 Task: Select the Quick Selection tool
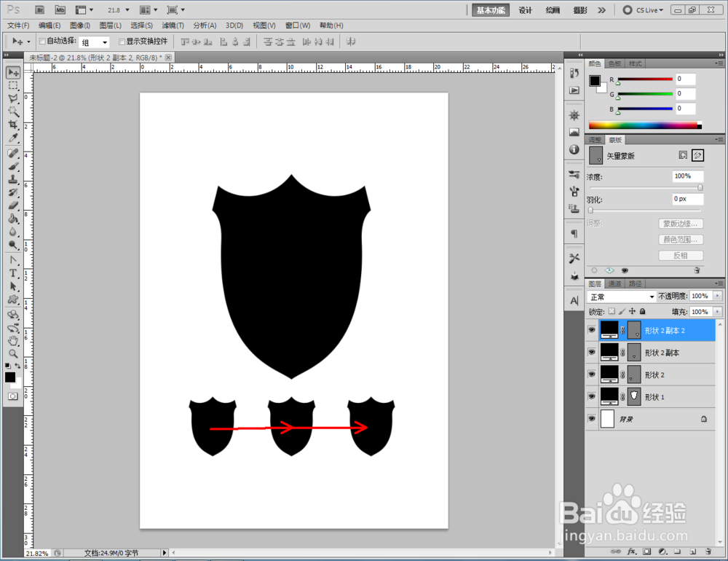tap(13, 112)
